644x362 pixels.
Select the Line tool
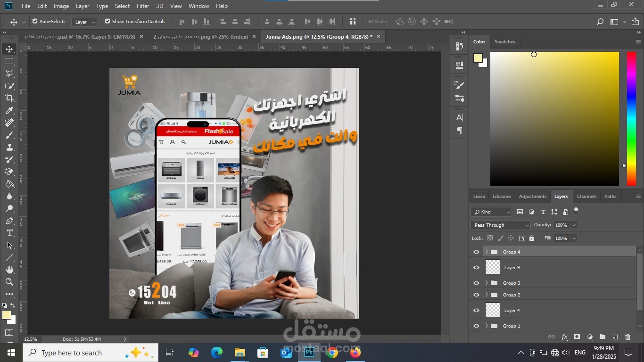click(9, 257)
